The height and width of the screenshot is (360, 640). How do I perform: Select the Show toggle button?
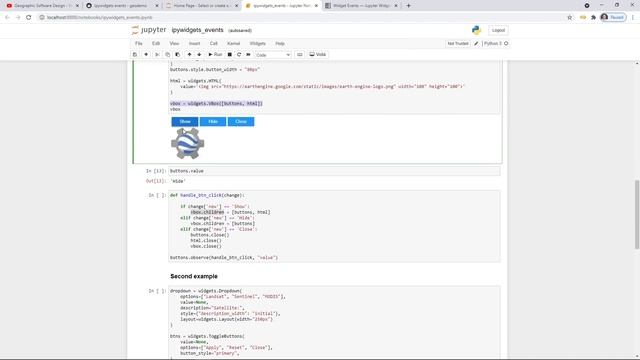pos(185,122)
